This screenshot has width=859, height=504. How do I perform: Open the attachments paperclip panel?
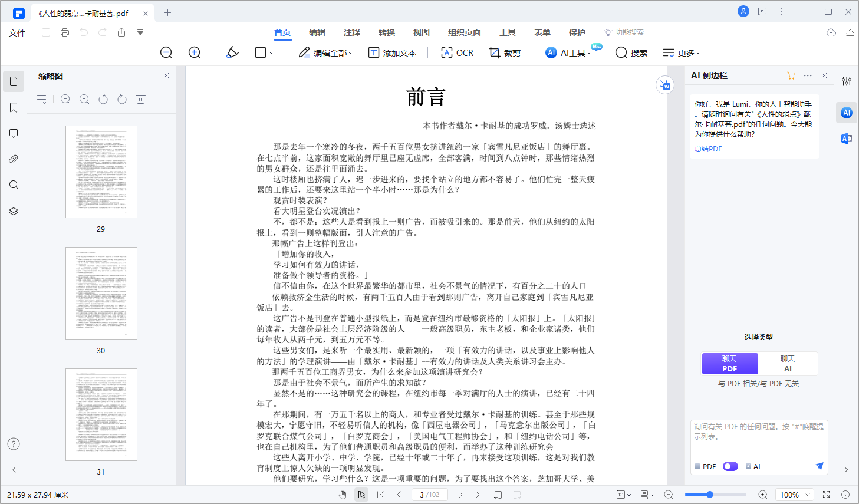[x=14, y=159]
